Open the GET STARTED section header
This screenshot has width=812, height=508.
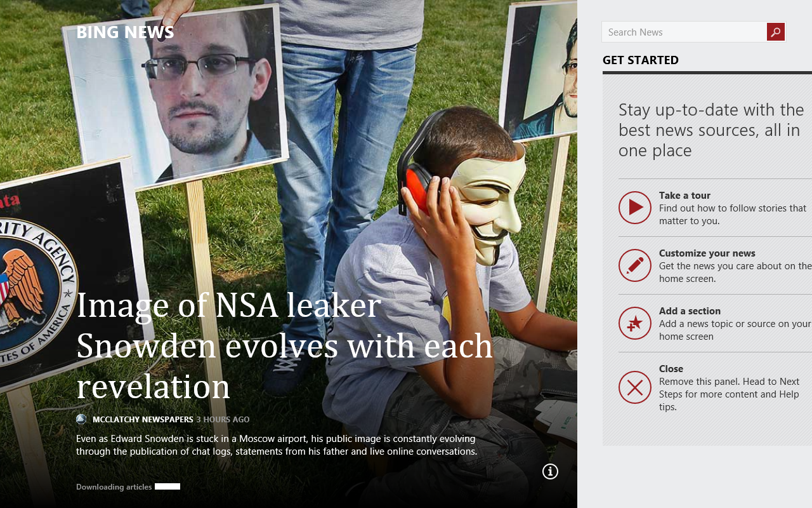[641, 60]
